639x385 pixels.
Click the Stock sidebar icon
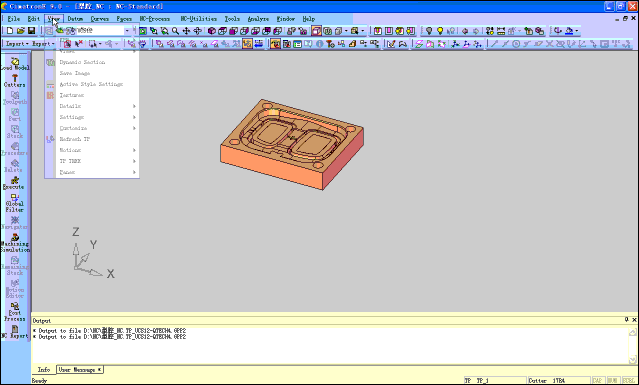pos(15,132)
